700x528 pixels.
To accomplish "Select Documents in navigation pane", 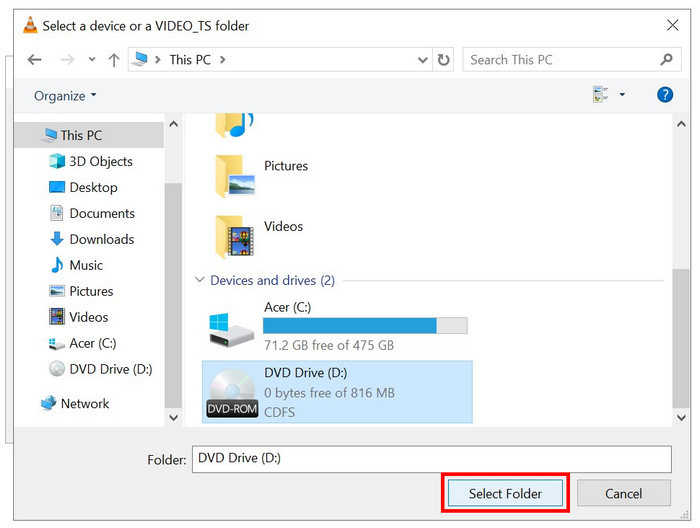I will [x=102, y=213].
